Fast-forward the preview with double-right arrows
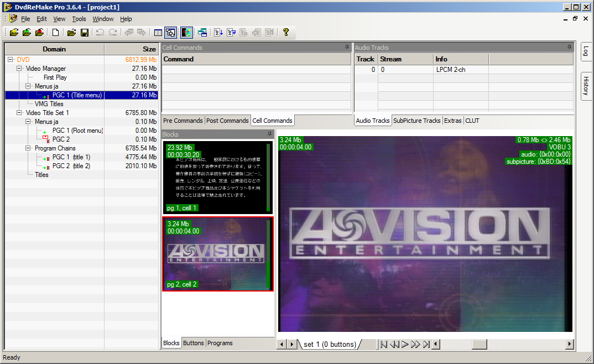 (415, 344)
